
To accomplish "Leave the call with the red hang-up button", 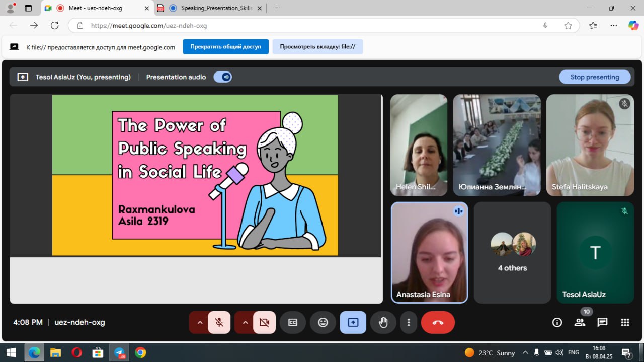I will click(438, 322).
